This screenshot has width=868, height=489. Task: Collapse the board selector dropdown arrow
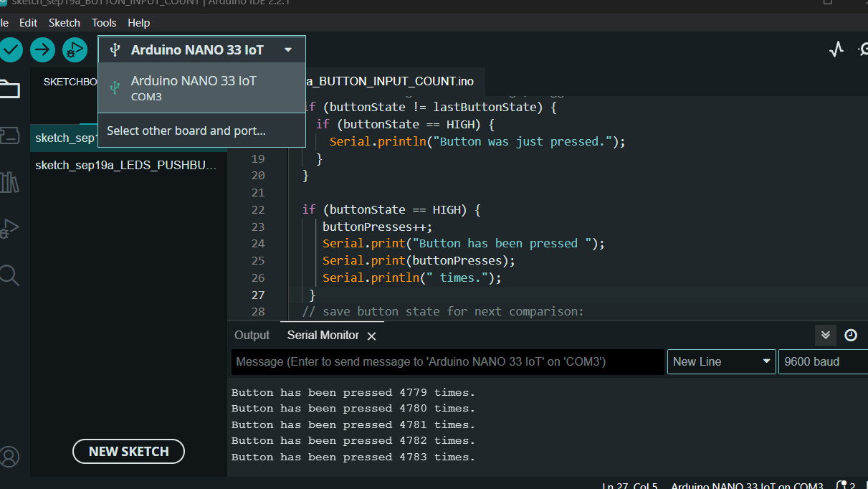tap(288, 50)
